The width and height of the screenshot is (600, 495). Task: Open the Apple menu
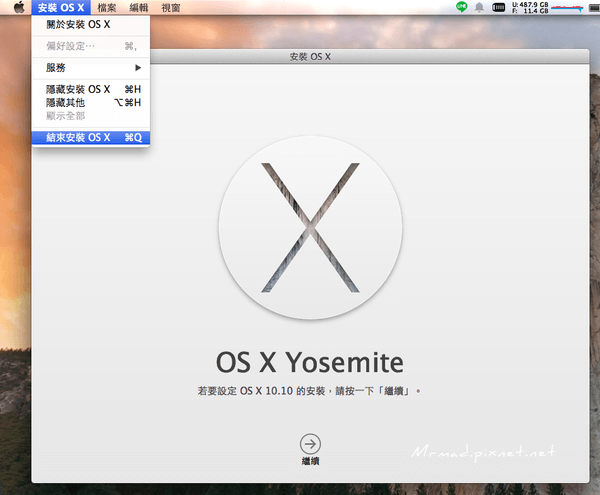(17, 7)
